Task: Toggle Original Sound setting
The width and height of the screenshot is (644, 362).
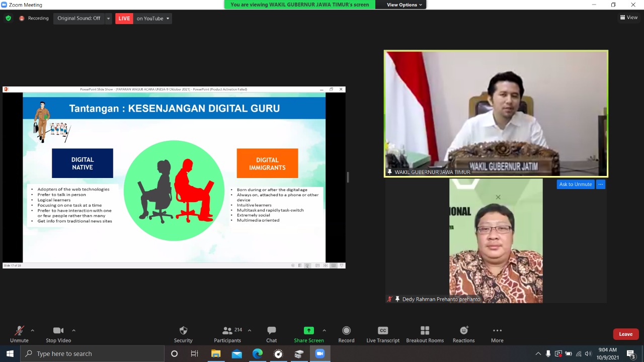Action: coord(78,18)
